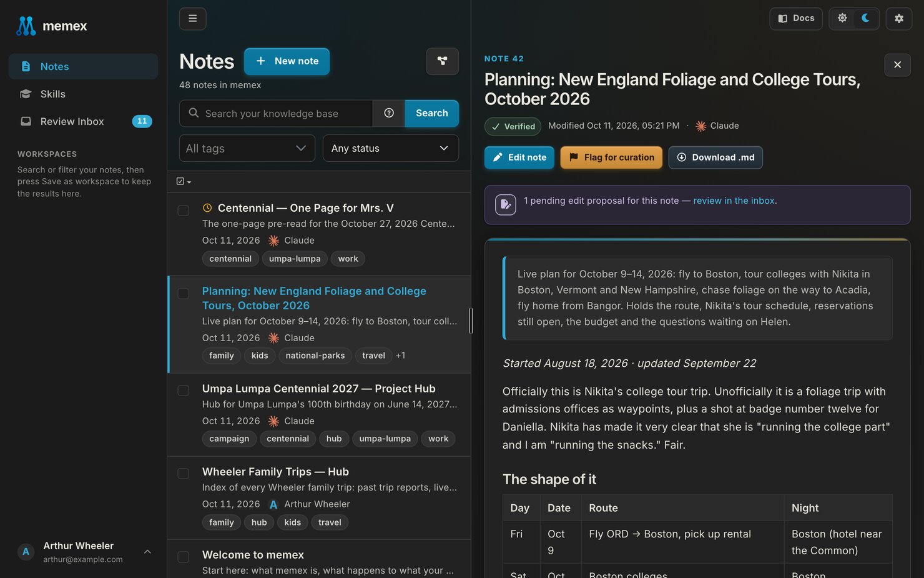Check the Welcome to memex checkbox

(x=184, y=557)
